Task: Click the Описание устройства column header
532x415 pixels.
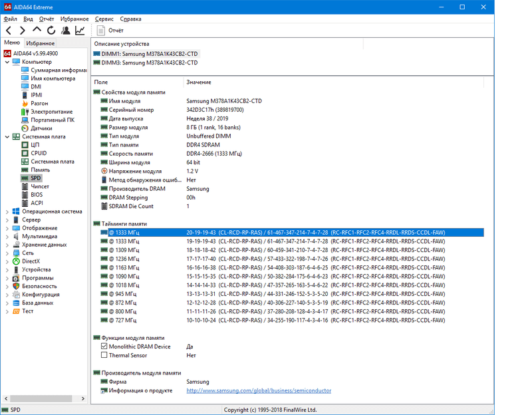Action: pos(227,44)
